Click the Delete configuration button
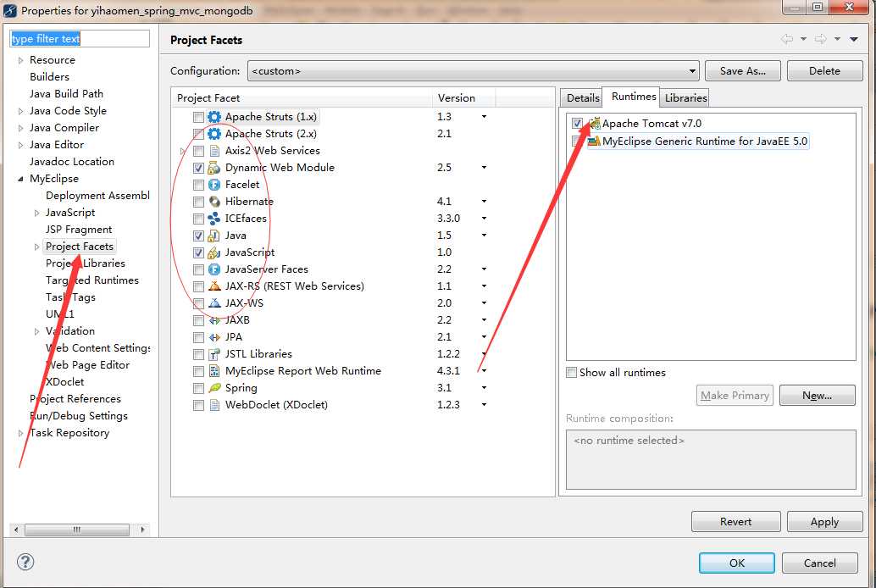This screenshot has width=876, height=588. 824,71
